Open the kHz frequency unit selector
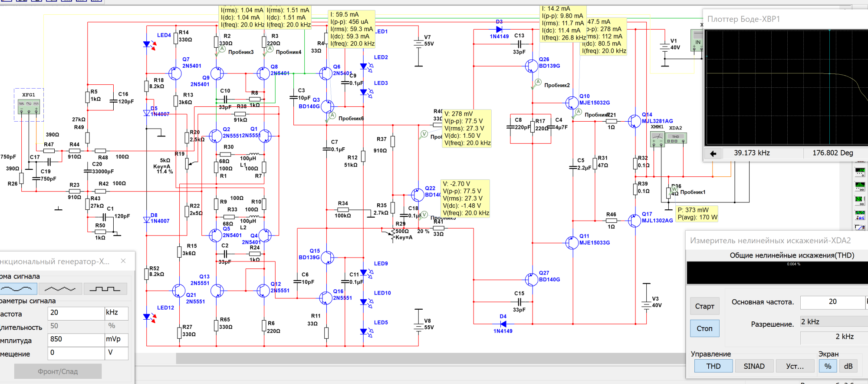Viewport: 868px width, 384px height. pos(116,313)
